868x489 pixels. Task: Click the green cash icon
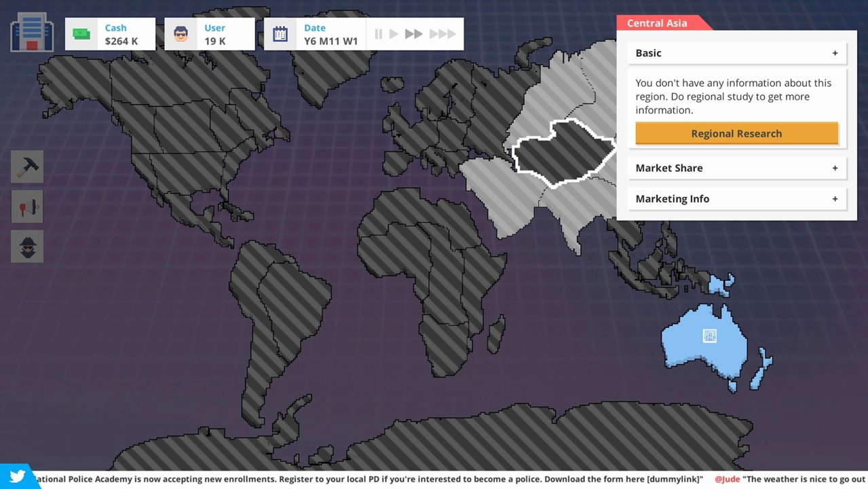coord(81,34)
